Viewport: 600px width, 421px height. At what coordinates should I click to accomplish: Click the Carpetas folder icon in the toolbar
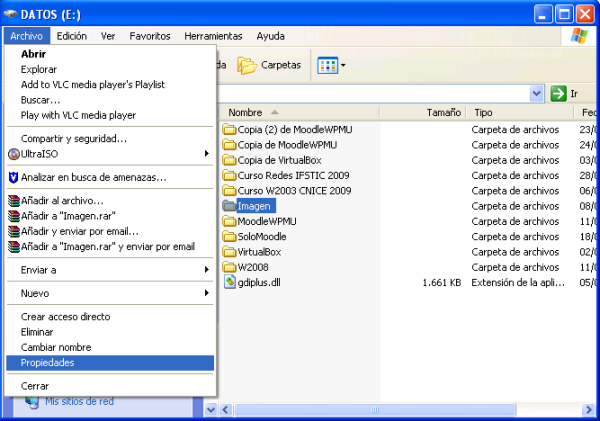coord(246,65)
